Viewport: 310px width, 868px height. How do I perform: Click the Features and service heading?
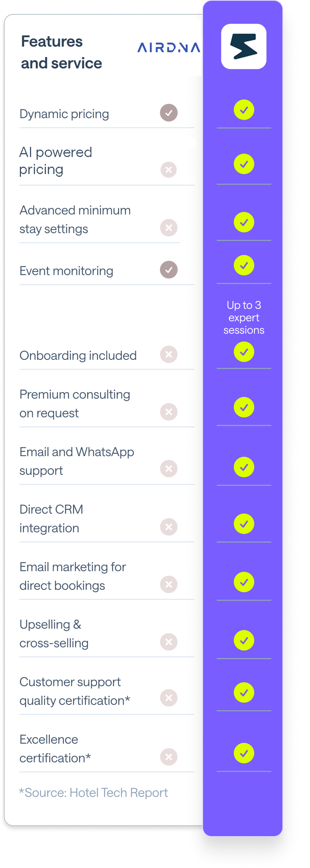(61, 52)
